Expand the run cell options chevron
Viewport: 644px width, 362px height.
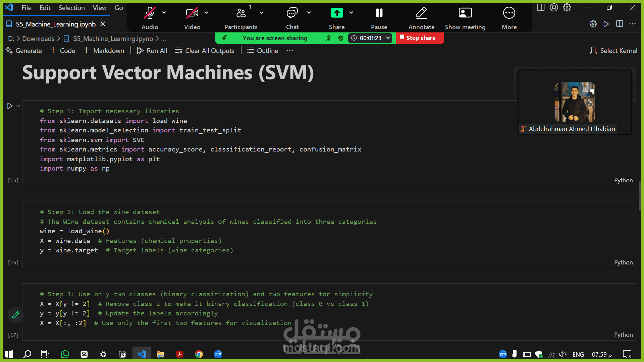(18, 106)
